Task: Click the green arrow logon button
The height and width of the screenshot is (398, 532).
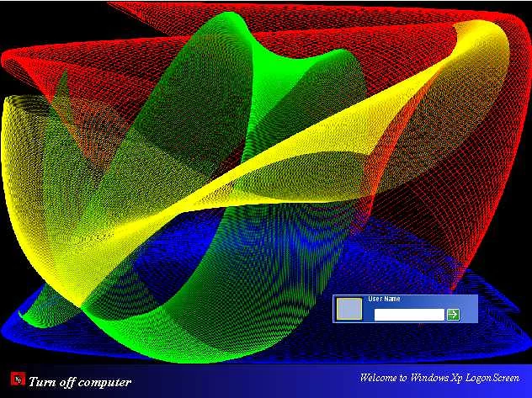Action: (453, 314)
